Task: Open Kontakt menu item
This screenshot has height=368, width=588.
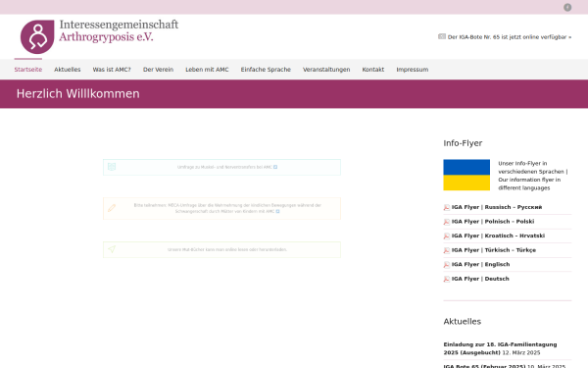Action: [x=373, y=70]
